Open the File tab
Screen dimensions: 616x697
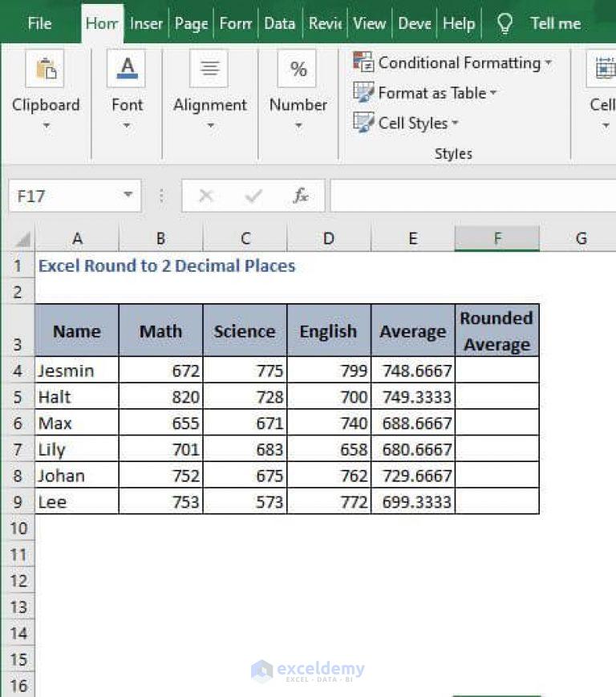[39, 23]
